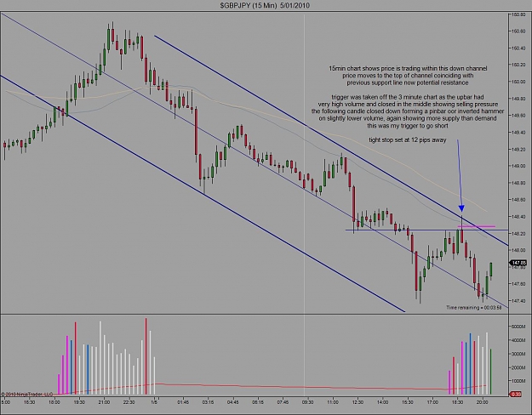Click the 148.80 price axis label
532x415 pixels.
tap(518, 183)
